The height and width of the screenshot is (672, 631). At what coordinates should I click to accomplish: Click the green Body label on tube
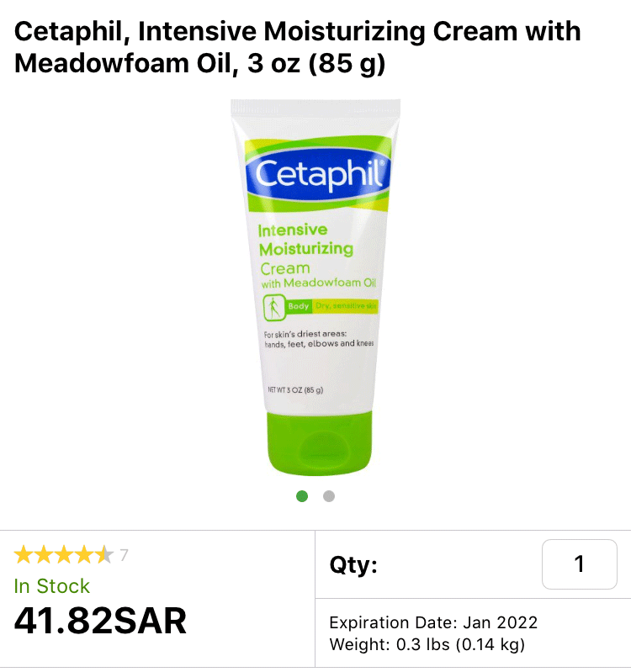299,306
